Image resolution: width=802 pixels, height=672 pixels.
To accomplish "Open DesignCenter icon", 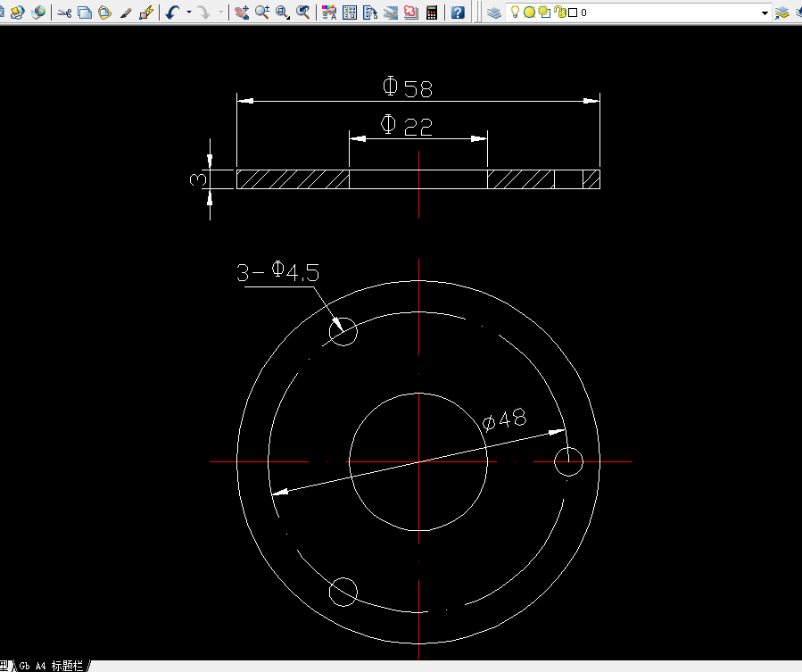I will click(350, 12).
